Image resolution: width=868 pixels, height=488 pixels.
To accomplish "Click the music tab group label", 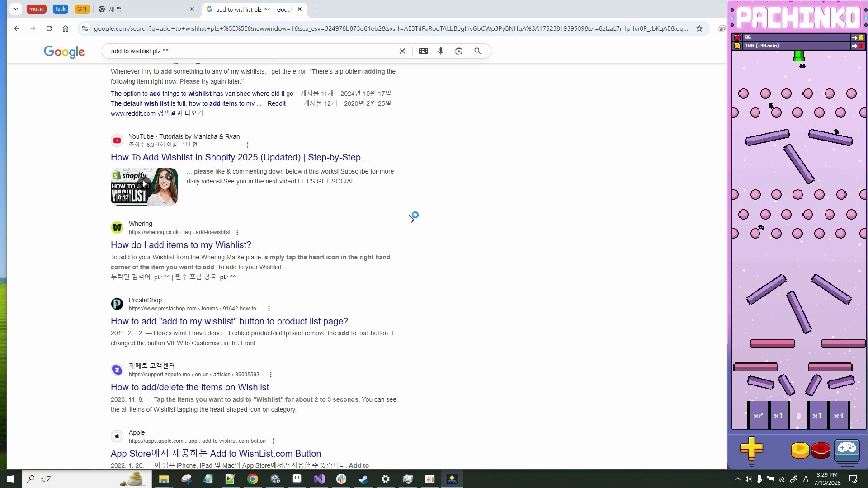I will (x=36, y=9).
